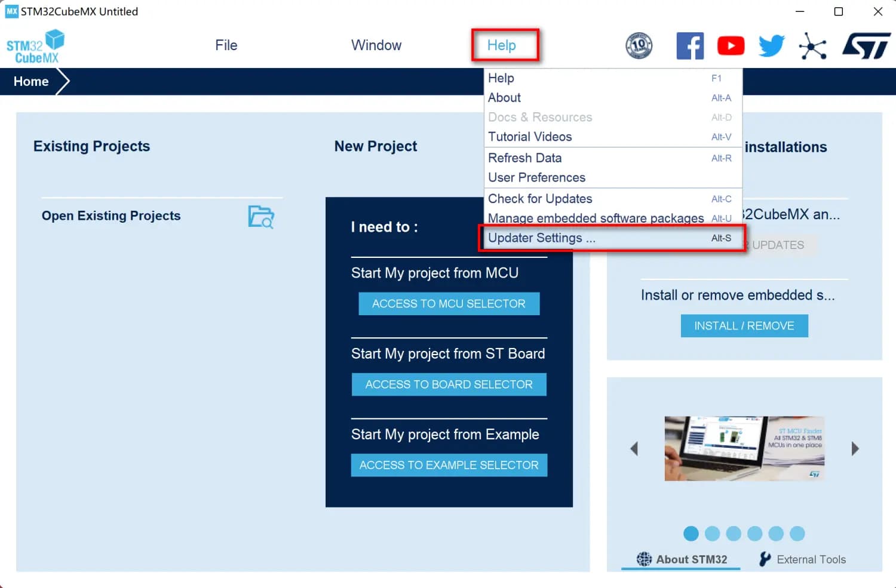Open the File menu
The height and width of the screenshot is (588, 896).
click(226, 45)
